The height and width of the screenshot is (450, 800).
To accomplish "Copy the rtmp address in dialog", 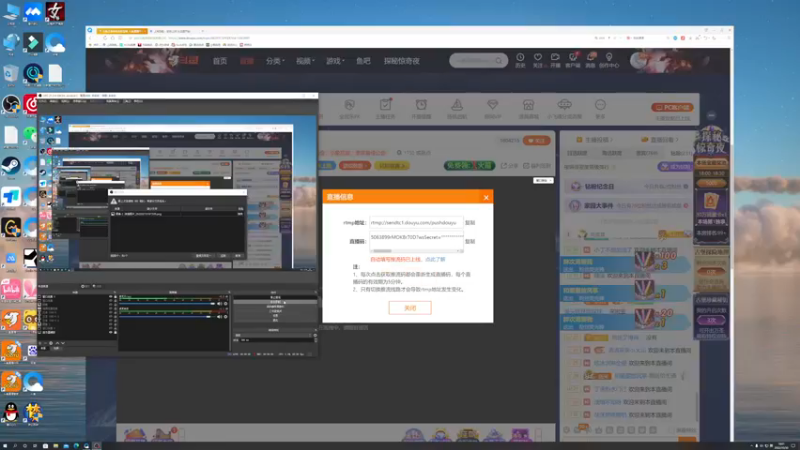I will 470,223.
